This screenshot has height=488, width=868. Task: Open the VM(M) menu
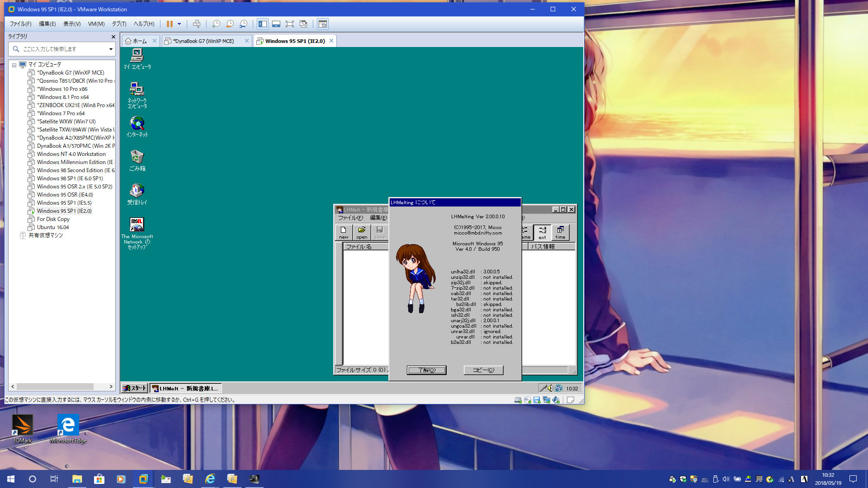(96, 24)
